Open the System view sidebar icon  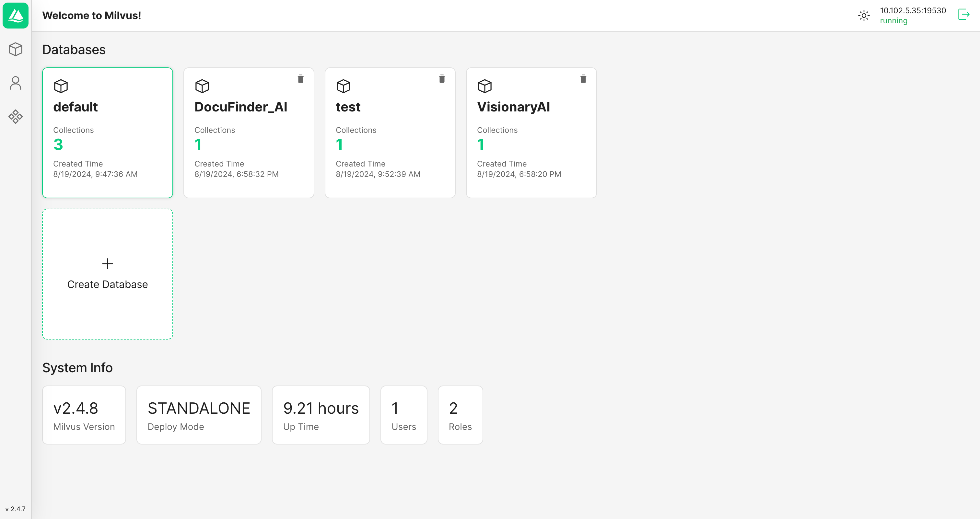point(16,116)
